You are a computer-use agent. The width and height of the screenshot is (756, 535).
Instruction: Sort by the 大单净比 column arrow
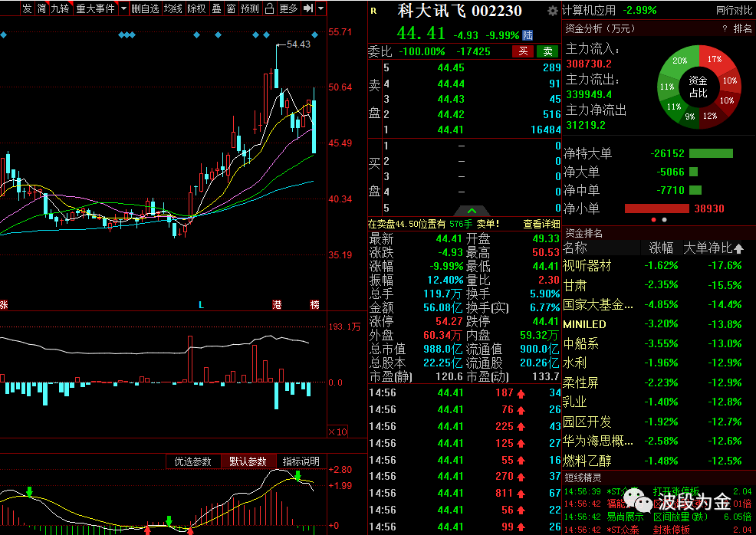(x=738, y=248)
